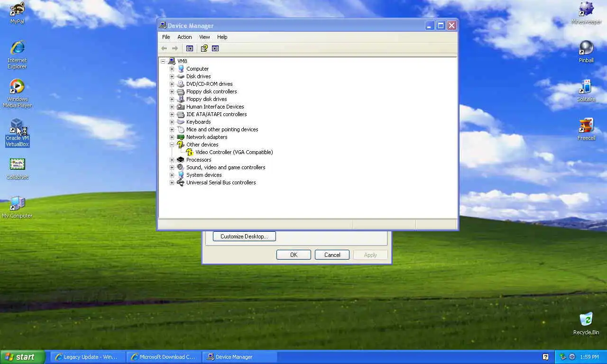This screenshot has width=607, height=364.
Task: Switch to Microsoft Download Center taskbar window
Action: click(x=164, y=357)
